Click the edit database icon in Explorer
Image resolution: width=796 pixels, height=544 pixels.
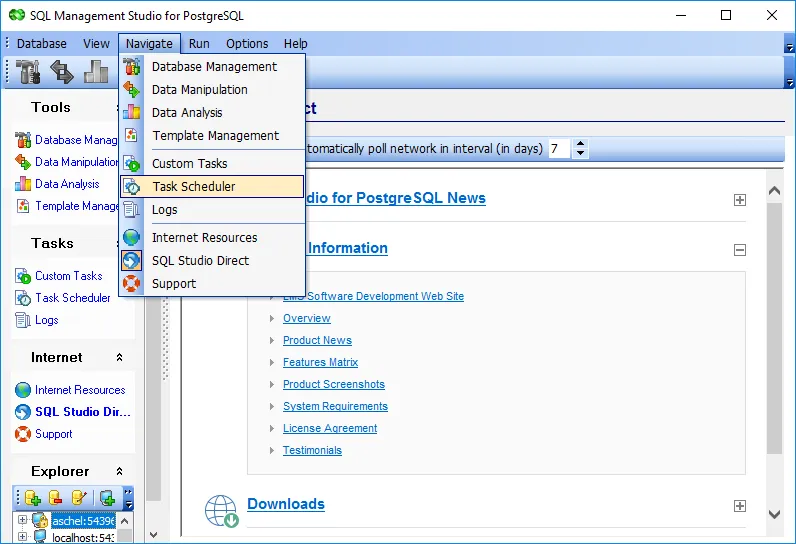tap(79, 498)
